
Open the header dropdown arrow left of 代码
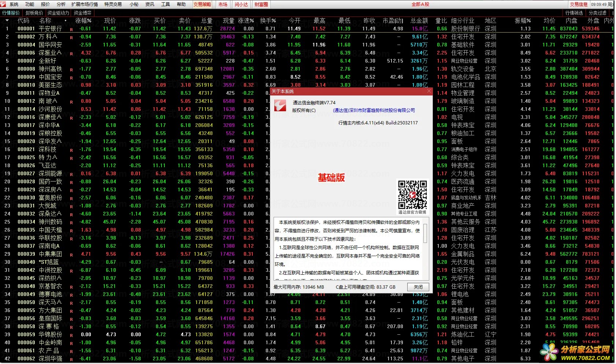pos(7,20)
